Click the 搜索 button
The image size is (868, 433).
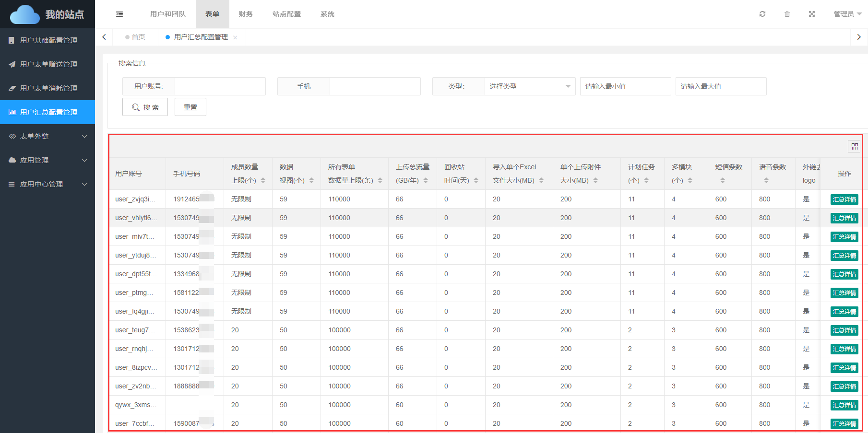click(145, 107)
